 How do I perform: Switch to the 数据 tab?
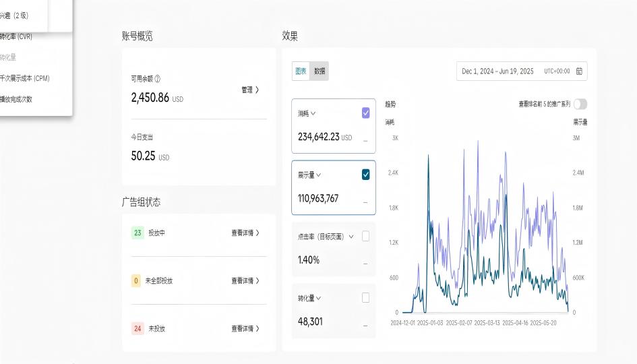pyautogui.click(x=320, y=71)
